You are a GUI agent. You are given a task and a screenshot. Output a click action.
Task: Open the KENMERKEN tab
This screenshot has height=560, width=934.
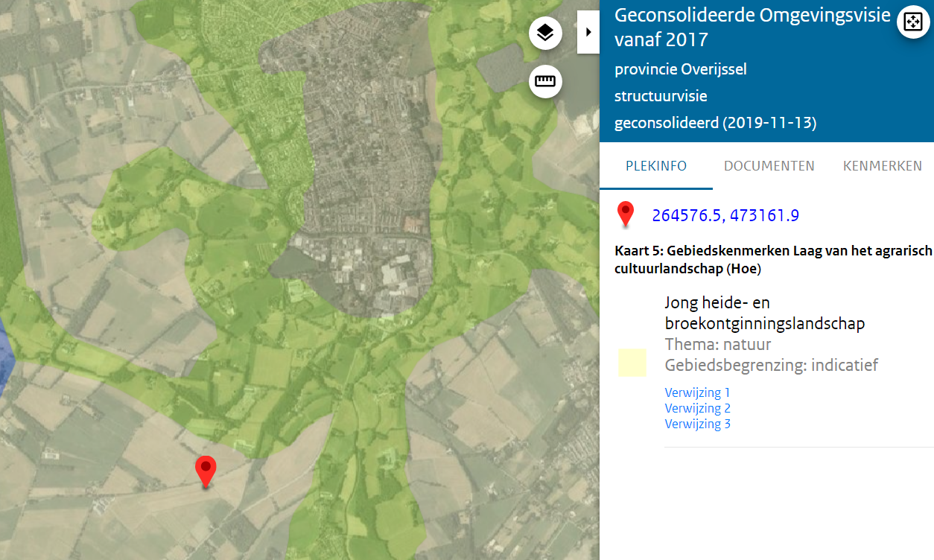pos(883,166)
